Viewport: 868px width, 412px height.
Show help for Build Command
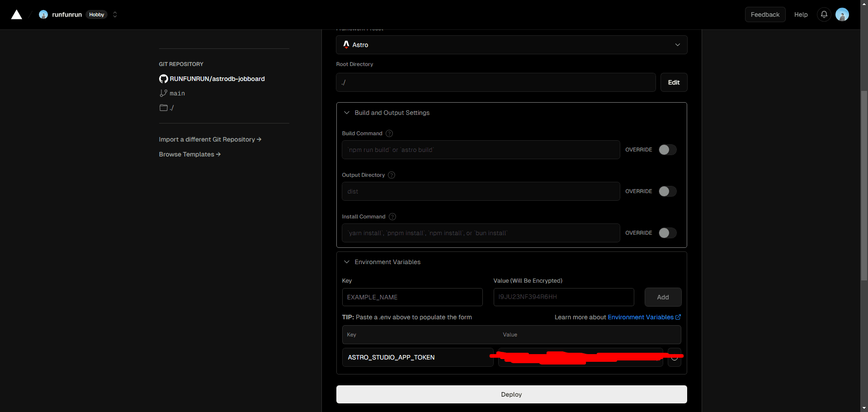coord(389,133)
